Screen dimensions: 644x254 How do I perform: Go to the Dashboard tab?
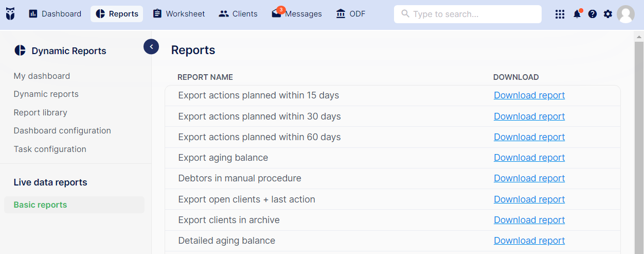(x=55, y=14)
